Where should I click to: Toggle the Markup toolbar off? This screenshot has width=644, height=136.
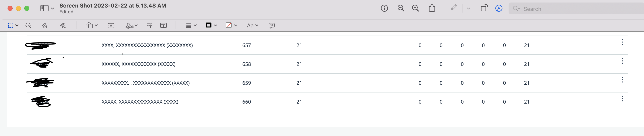click(499, 8)
